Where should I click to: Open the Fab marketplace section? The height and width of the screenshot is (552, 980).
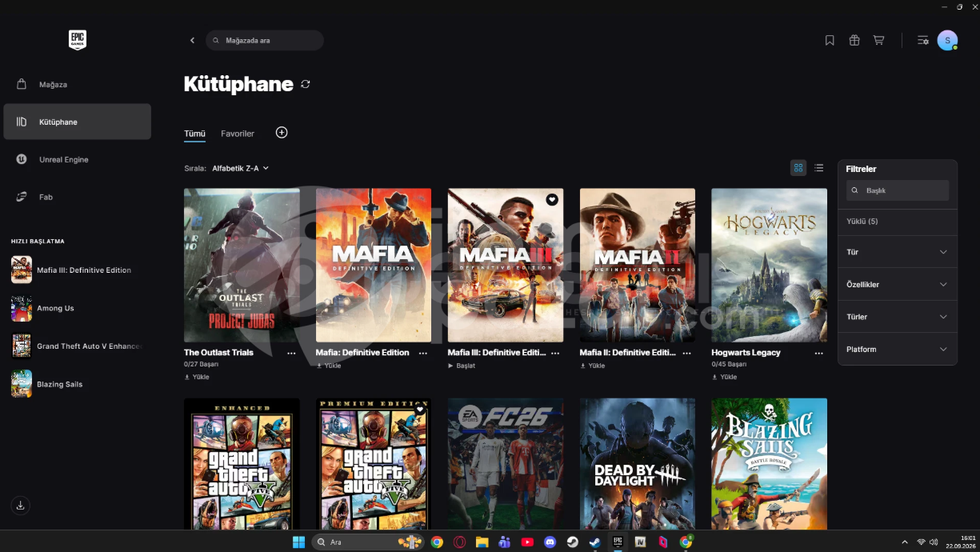coord(77,197)
